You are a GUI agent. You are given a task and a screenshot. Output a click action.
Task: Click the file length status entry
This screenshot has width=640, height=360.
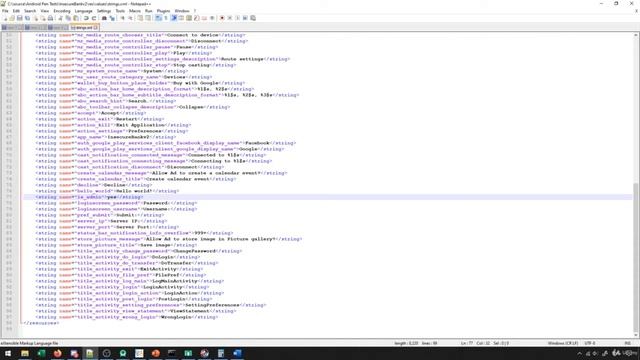coord(406,343)
